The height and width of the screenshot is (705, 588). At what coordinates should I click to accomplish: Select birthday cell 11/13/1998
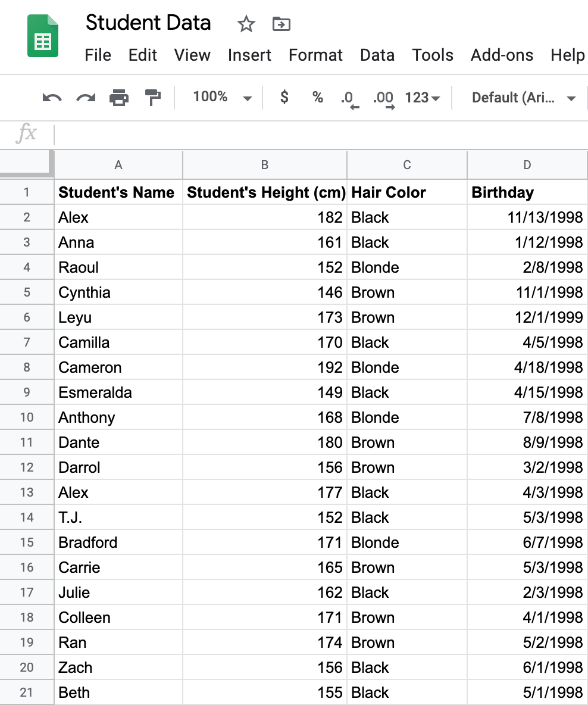coord(527,217)
